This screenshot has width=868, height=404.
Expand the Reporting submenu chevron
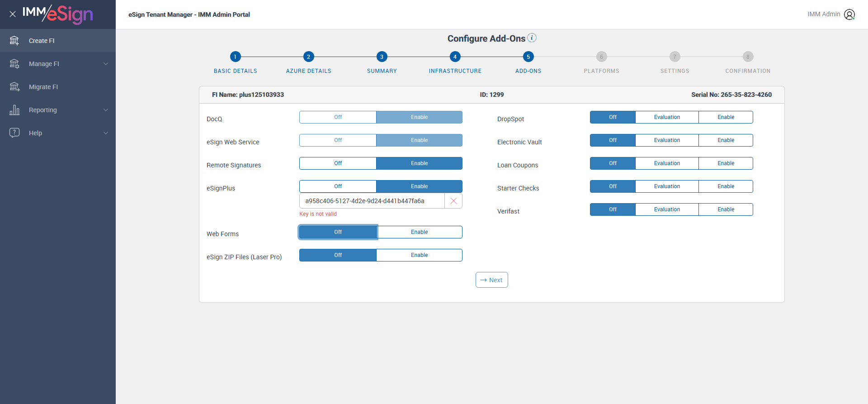(x=106, y=110)
